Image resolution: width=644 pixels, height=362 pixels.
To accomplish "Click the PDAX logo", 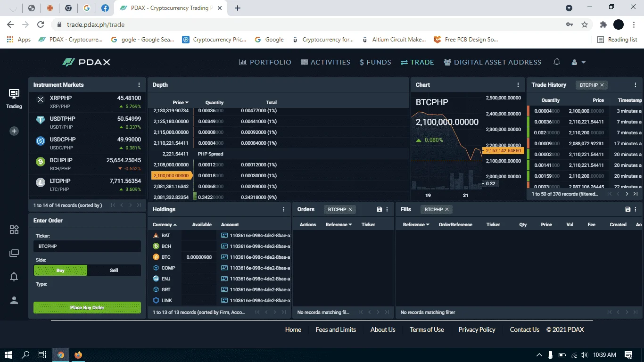I will 86,62.
